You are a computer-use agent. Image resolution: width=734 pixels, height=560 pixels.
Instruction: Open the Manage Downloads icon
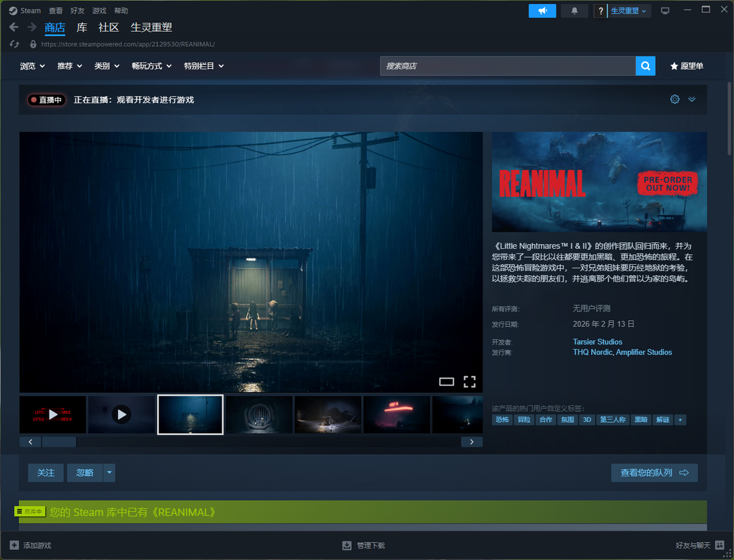[347, 546]
